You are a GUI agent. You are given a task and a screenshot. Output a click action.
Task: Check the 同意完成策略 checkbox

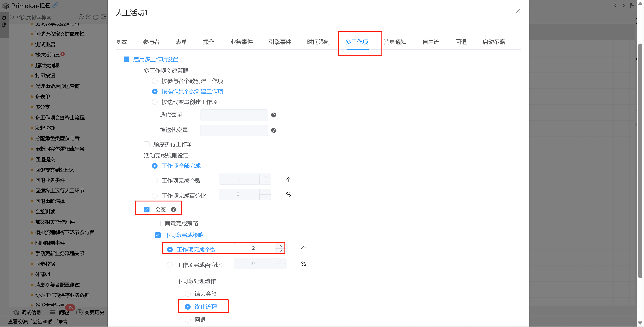pyautogui.click(x=158, y=223)
